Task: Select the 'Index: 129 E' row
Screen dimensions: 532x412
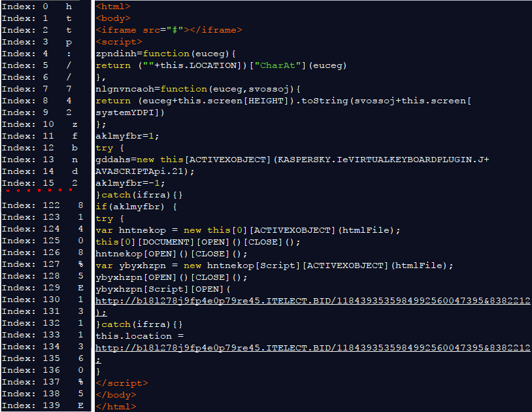Action: pyautogui.click(x=42, y=288)
